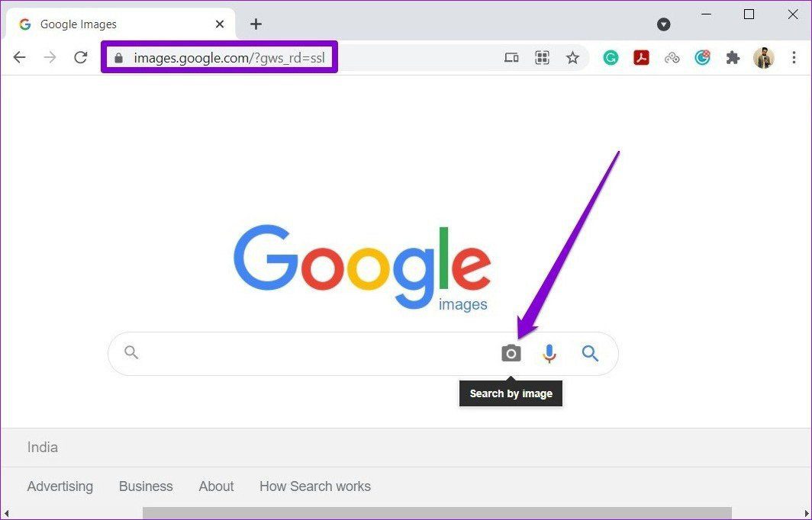Open the Chrome profile avatar
The width and height of the screenshot is (812, 520).
pyautogui.click(x=764, y=58)
